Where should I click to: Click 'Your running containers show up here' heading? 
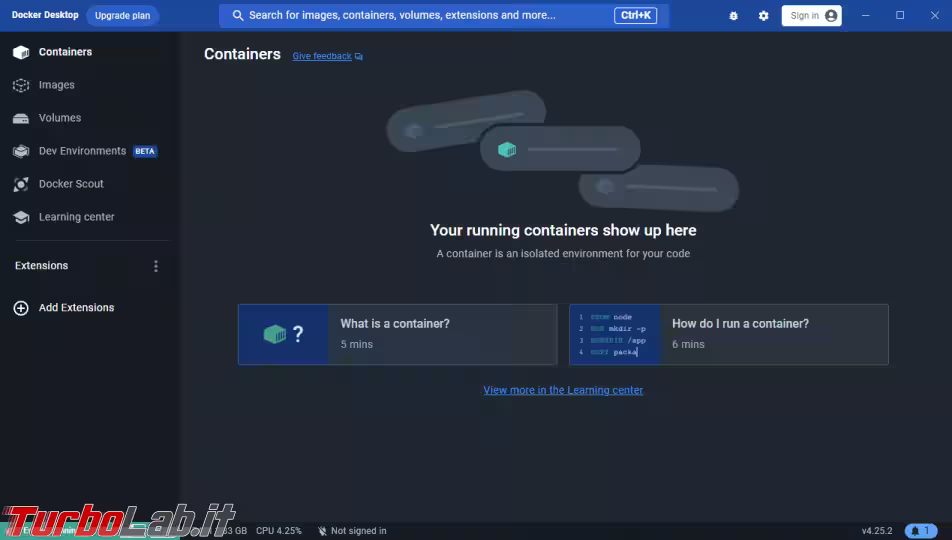pyautogui.click(x=563, y=230)
